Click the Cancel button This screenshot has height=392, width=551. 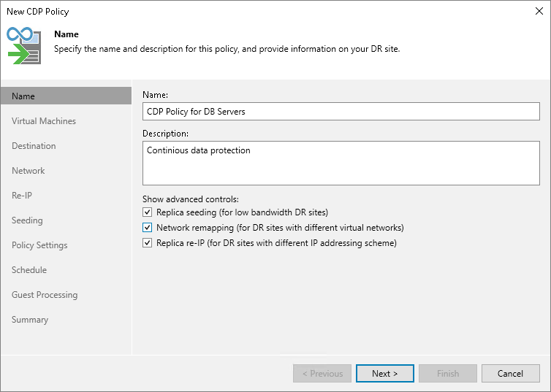[510, 374]
